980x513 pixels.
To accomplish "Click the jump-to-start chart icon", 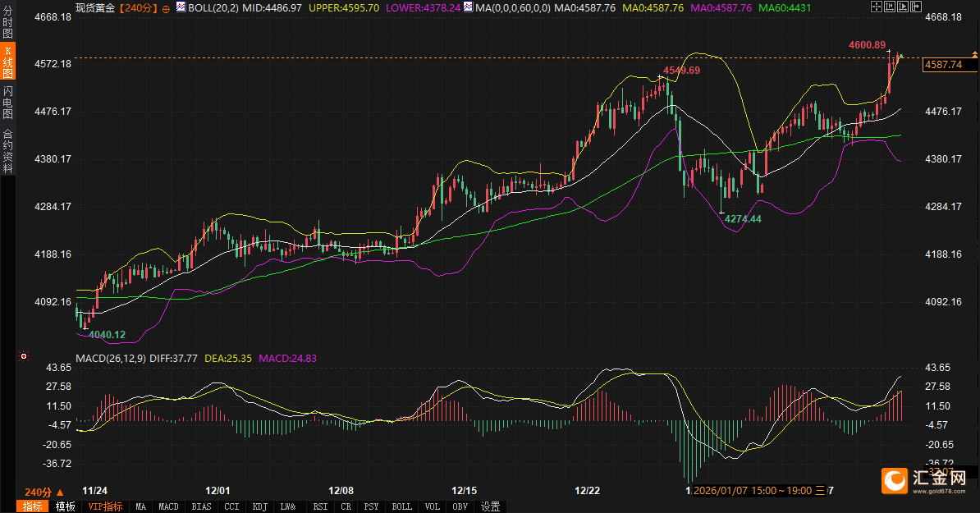I will pos(890,7).
